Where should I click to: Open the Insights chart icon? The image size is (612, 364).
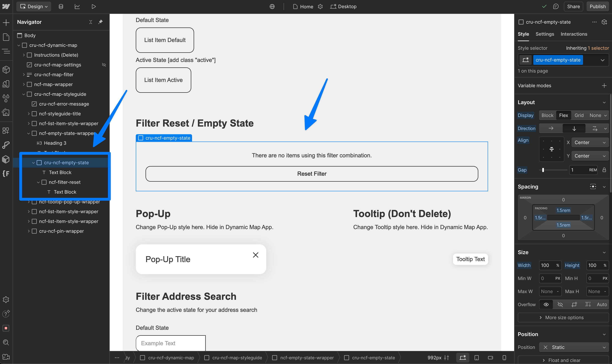point(77,7)
